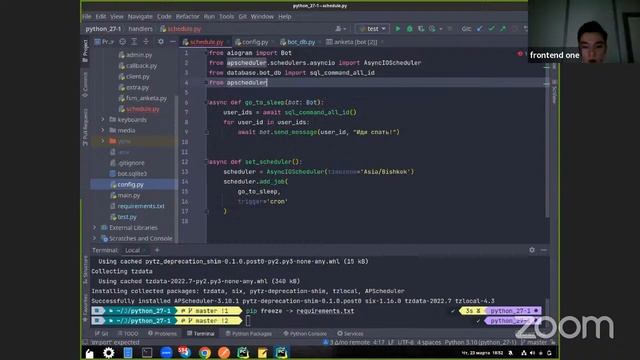Collapse the go_to_sleep function fold marker
Image resolution: width=640 pixels, height=360 pixels.
pyautogui.click(x=206, y=102)
